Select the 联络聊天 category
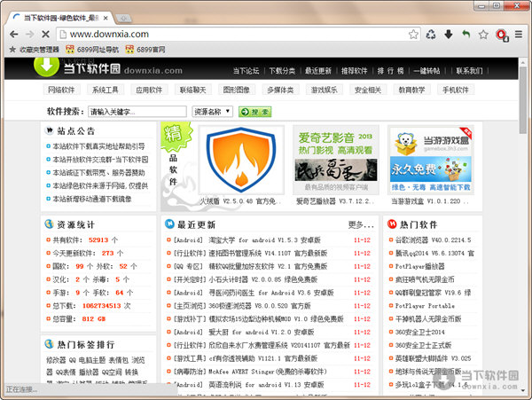Screen dimensions: 532x400 pos(192,90)
